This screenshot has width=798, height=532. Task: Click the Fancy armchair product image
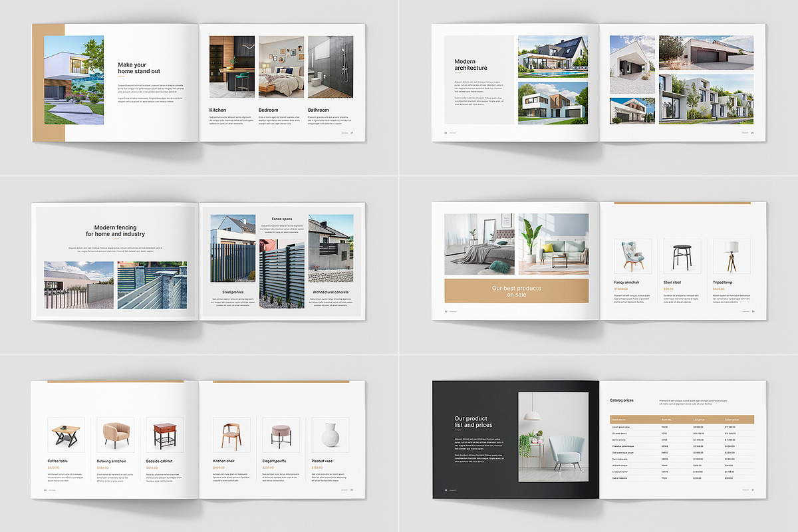tap(632, 255)
